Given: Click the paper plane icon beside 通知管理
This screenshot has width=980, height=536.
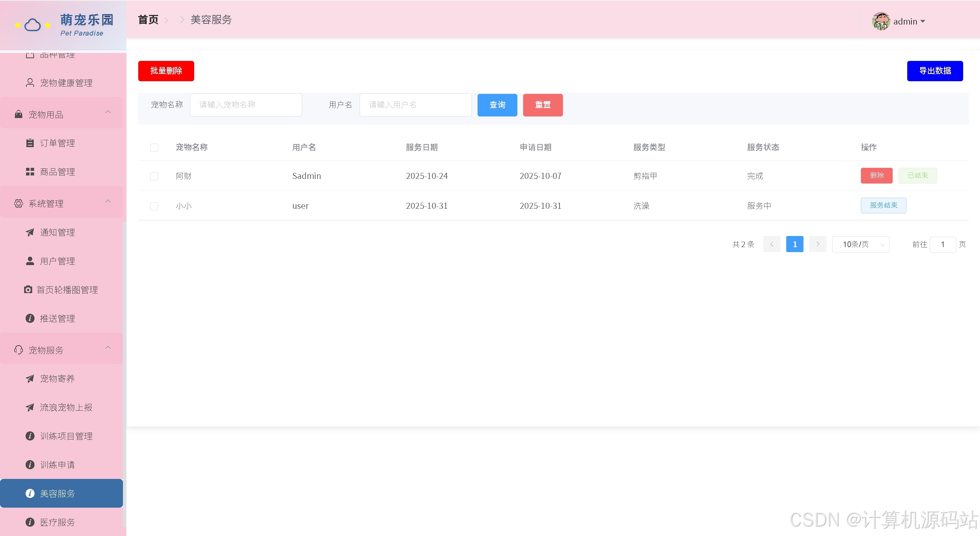Looking at the screenshot, I should [x=30, y=232].
